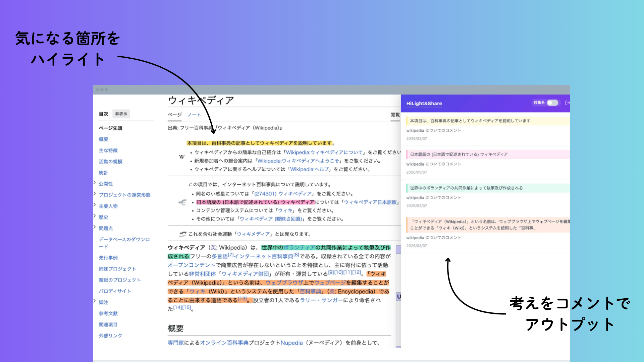Open the Wikipedia:ヘルプ link
Viewport: 644px width, 362px height.
coord(309,169)
